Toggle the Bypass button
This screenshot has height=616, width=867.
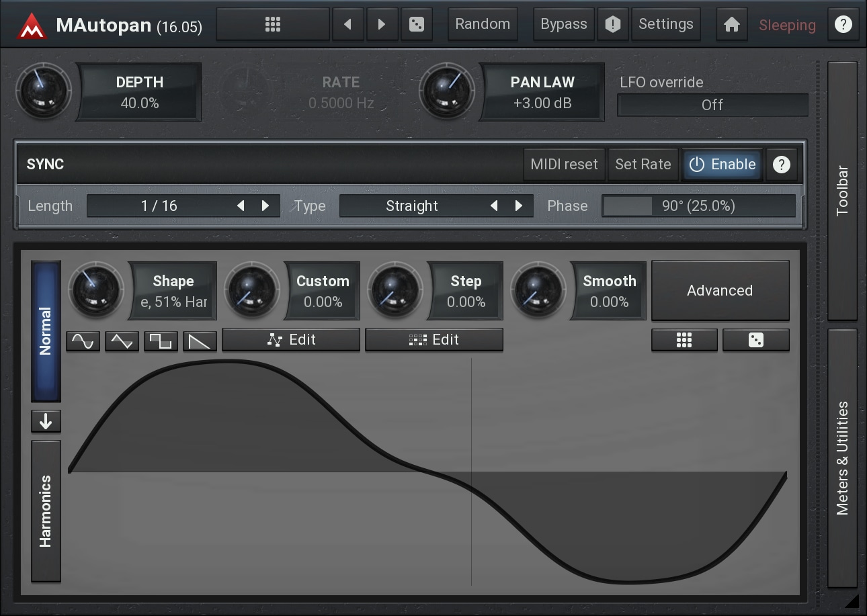pos(563,25)
